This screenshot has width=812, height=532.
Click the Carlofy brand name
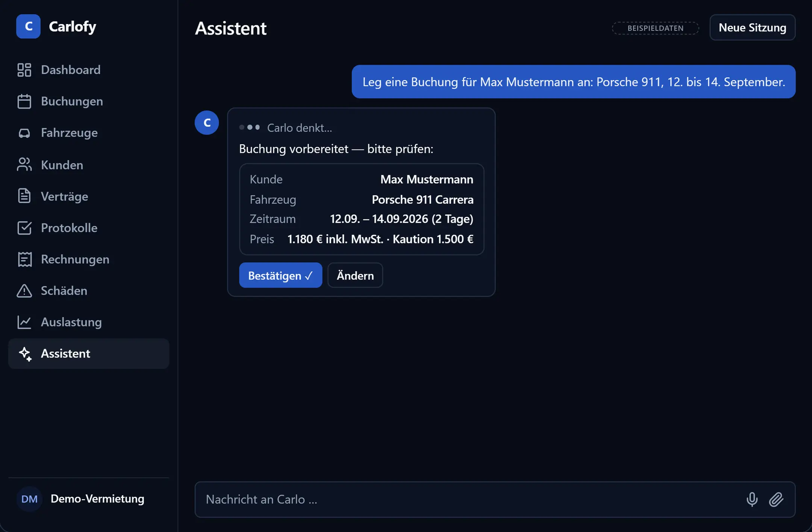73,27
